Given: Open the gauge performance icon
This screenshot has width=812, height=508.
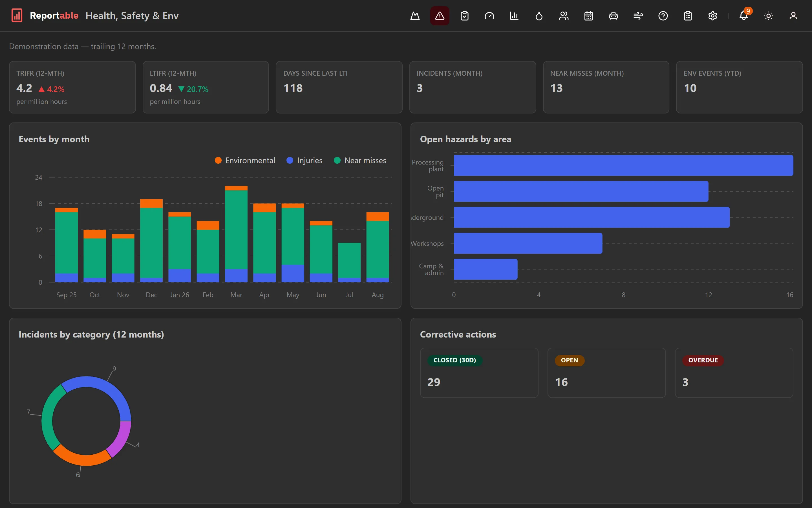Looking at the screenshot, I should coord(489,16).
